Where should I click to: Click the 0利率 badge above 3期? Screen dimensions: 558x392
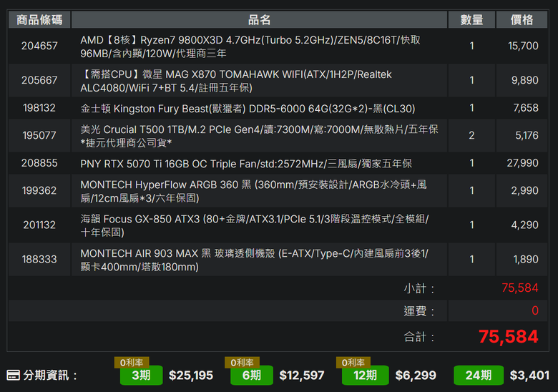132,363
